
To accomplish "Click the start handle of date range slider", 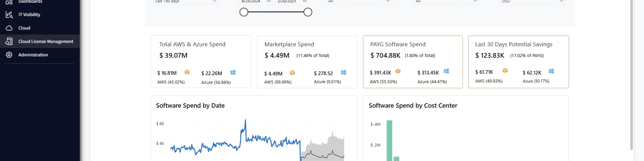I will 244,12.
